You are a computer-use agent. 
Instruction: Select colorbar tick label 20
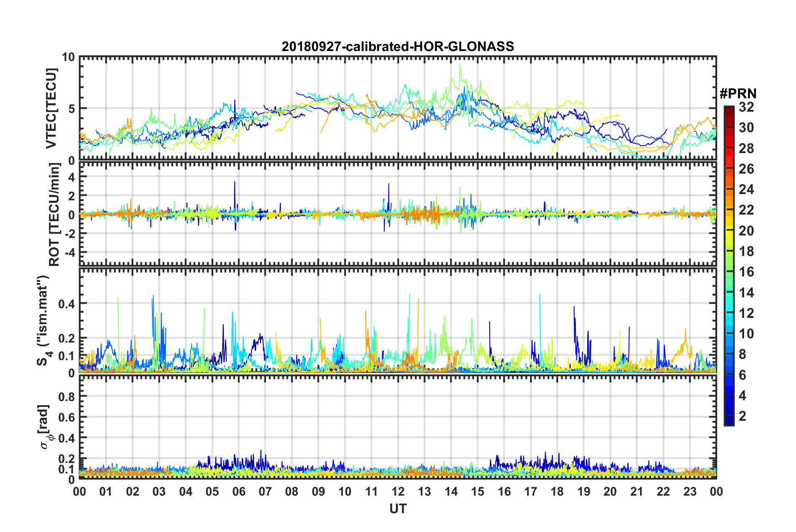click(746, 231)
